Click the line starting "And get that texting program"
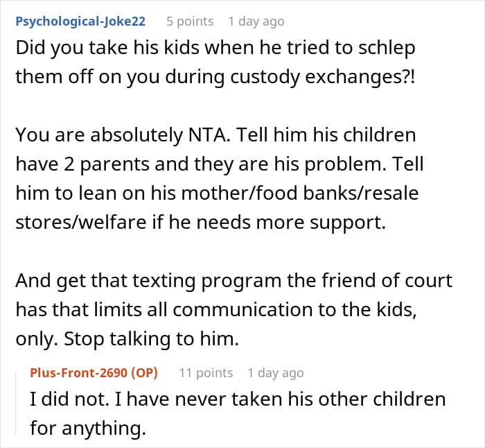The image size is (485, 448). [234, 280]
